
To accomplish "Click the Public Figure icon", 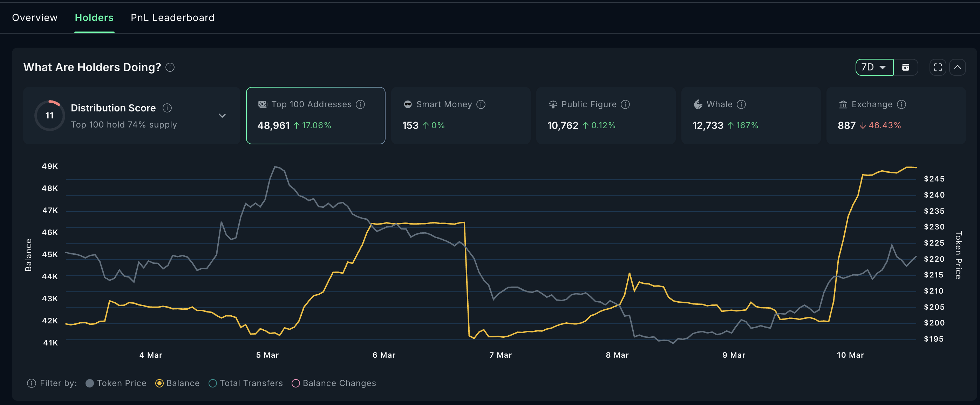I will [x=552, y=104].
